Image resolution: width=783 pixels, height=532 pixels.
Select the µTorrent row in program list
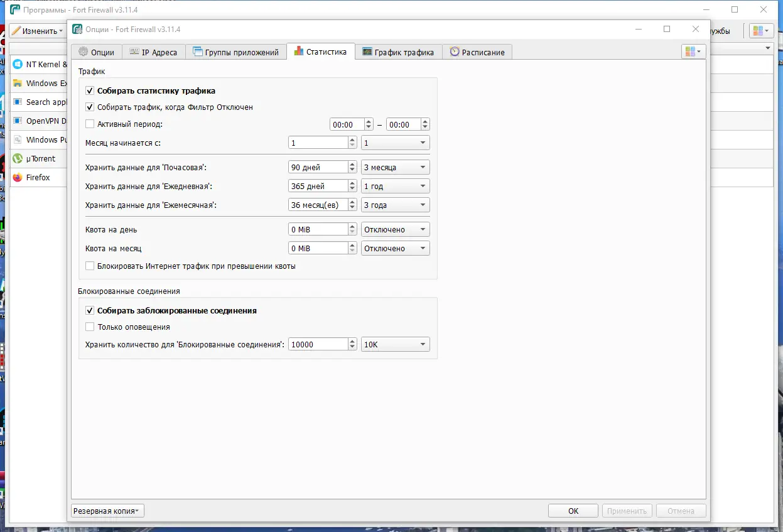[x=38, y=159]
